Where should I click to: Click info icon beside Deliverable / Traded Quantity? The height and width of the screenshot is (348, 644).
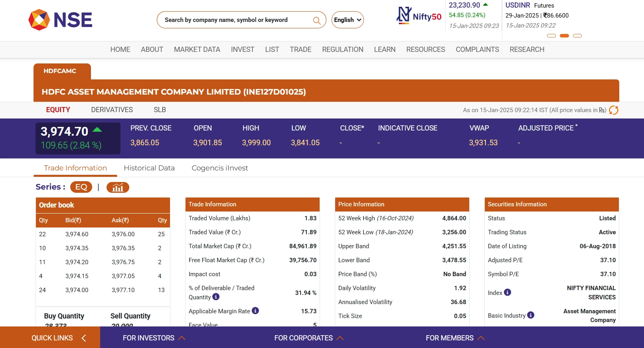(216, 297)
